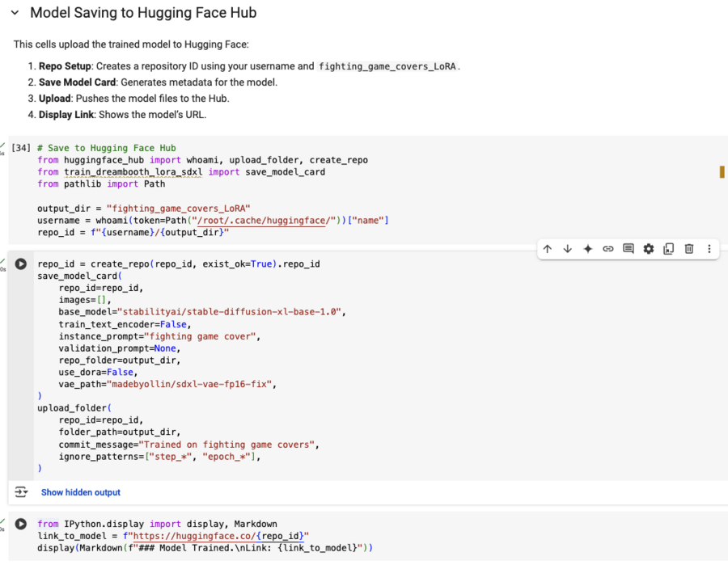The image size is (728, 565).
Task: Run the IPython display cell
Action: click(21, 524)
